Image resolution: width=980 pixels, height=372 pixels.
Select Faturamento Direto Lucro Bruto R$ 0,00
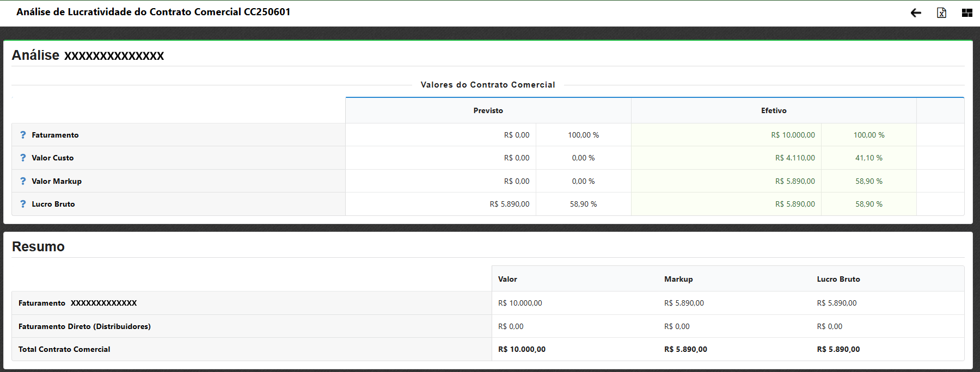click(x=830, y=326)
